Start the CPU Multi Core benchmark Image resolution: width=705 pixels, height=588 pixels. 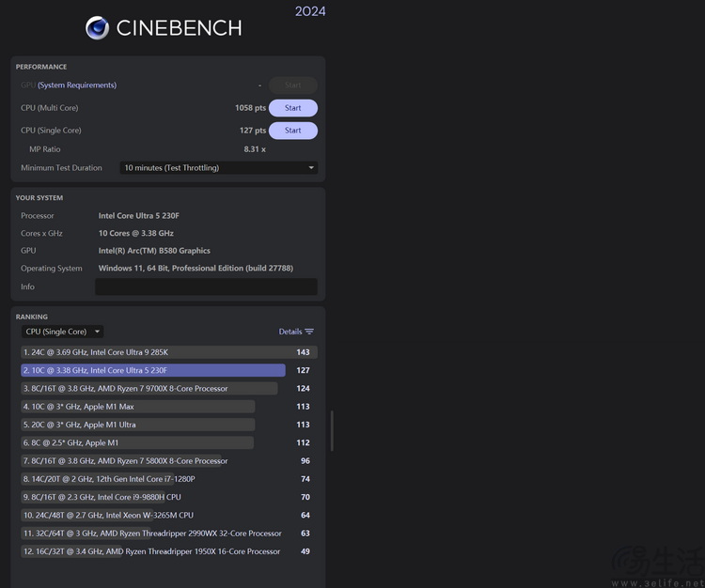[x=292, y=108]
